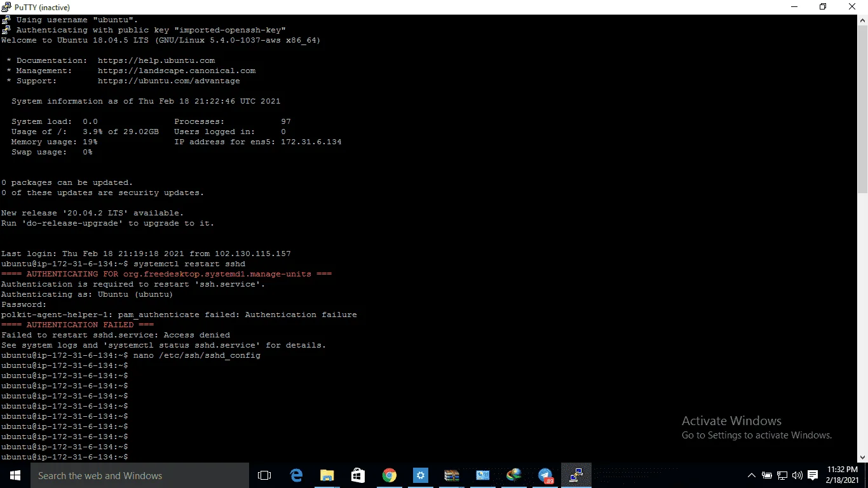Screen dimensions: 868x488
Task: Click the volume speaker tray icon
Action: pyautogui.click(x=797, y=475)
